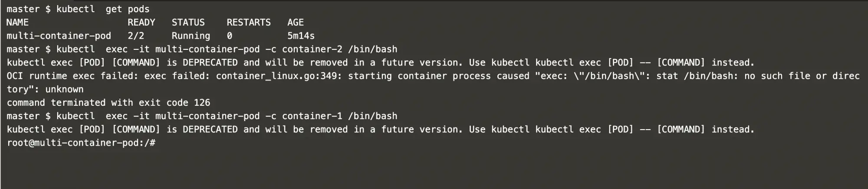Click multi-container-pod in the pod list row
The image size is (868, 189).
tap(59, 36)
